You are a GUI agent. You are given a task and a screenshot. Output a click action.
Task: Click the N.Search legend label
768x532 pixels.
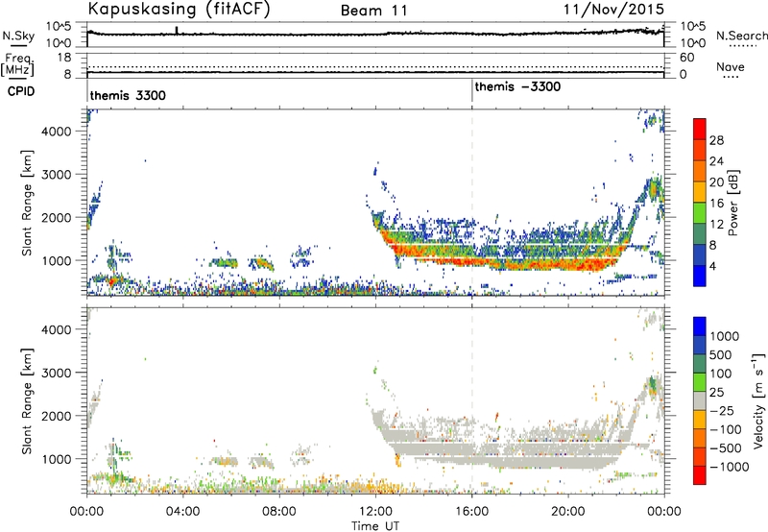pos(742,36)
